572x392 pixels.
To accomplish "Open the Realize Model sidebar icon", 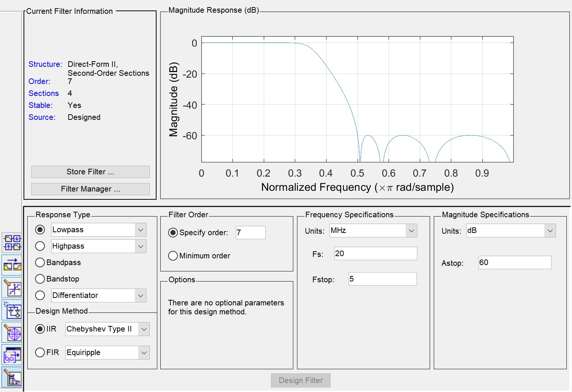I will point(12,310).
